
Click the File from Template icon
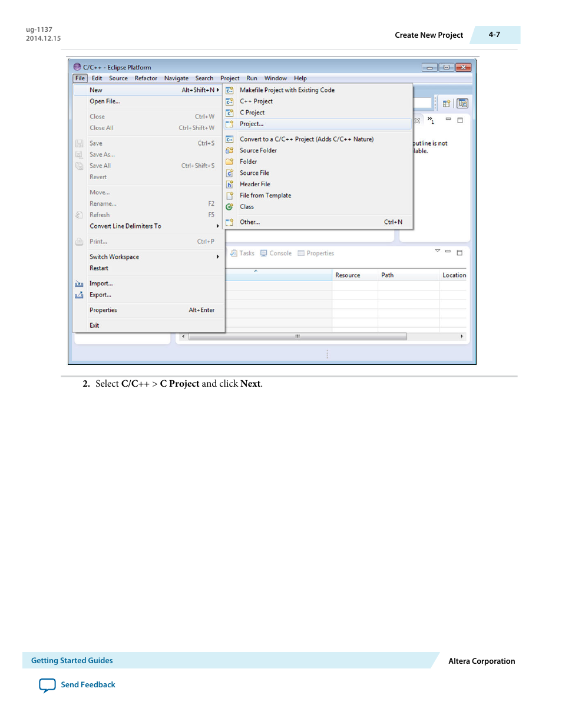click(x=230, y=195)
